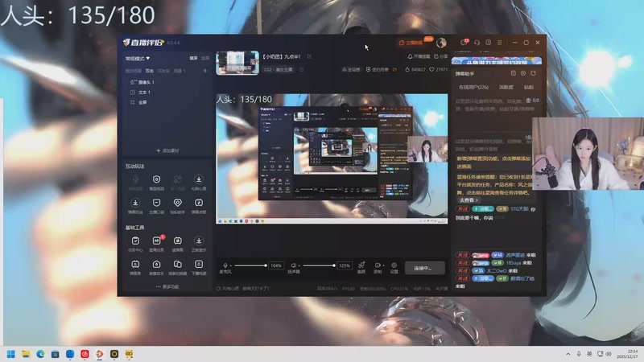Image resolution: width=644 pixels, height=362 pixels.
Task: Open 设置 settings gear
Action: coord(394,268)
